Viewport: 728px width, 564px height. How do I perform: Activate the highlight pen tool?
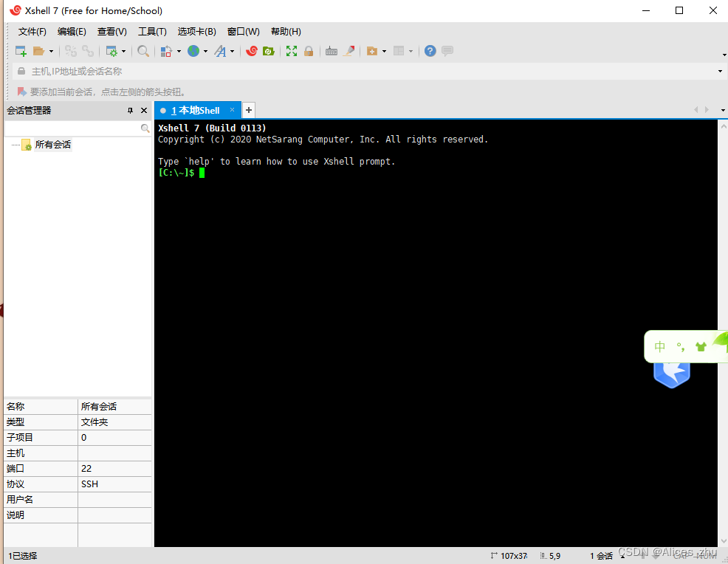click(x=348, y=51)
